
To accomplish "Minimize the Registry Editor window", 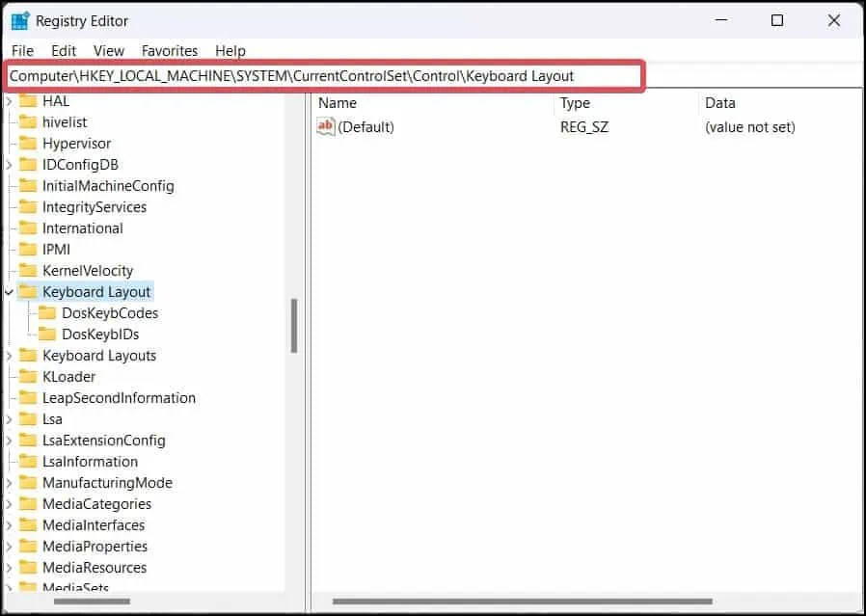I will (x=720, y=21).
